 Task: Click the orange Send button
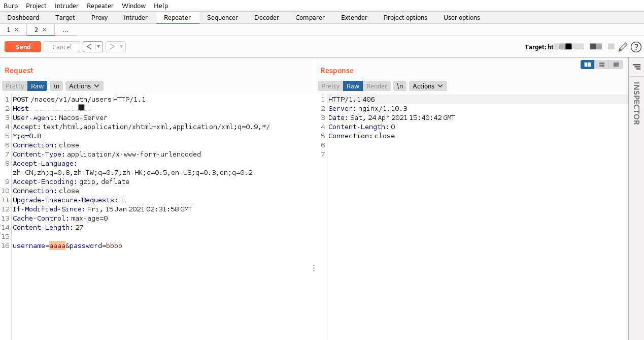point(23,47)
